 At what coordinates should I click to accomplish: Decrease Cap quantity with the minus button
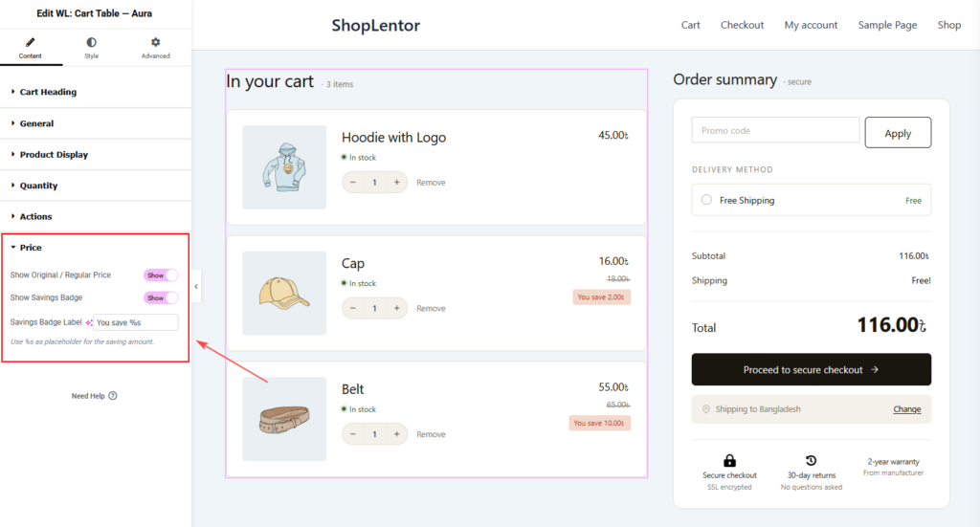coord(353,309)
